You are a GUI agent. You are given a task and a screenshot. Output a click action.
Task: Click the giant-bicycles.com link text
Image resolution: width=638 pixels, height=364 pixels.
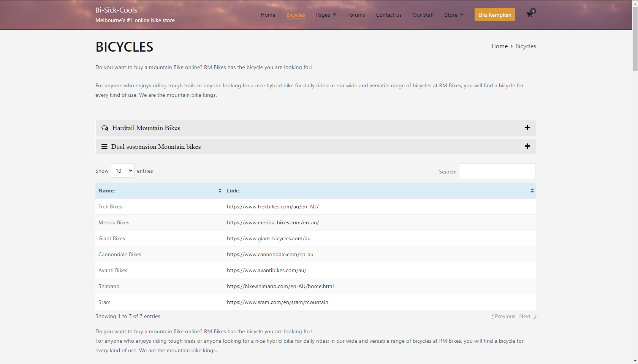click(269, 238)
